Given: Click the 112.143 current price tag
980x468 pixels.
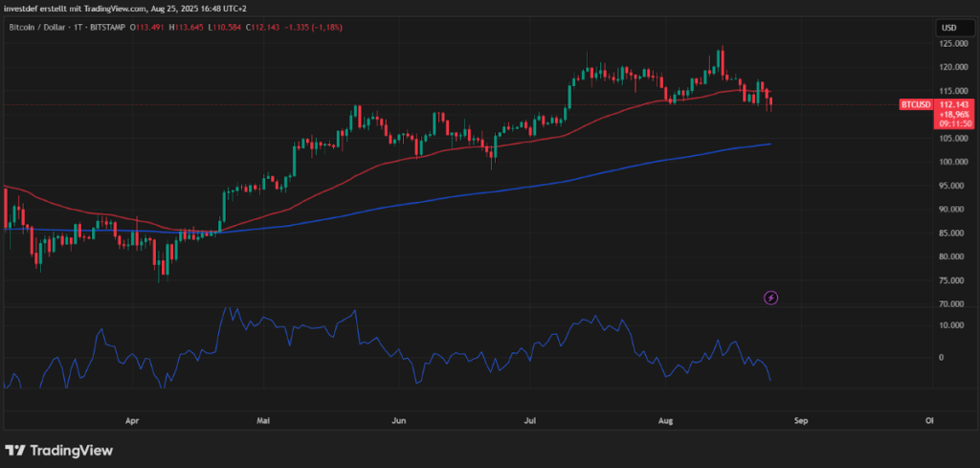Looking at the screenshot, I should 954,103.
